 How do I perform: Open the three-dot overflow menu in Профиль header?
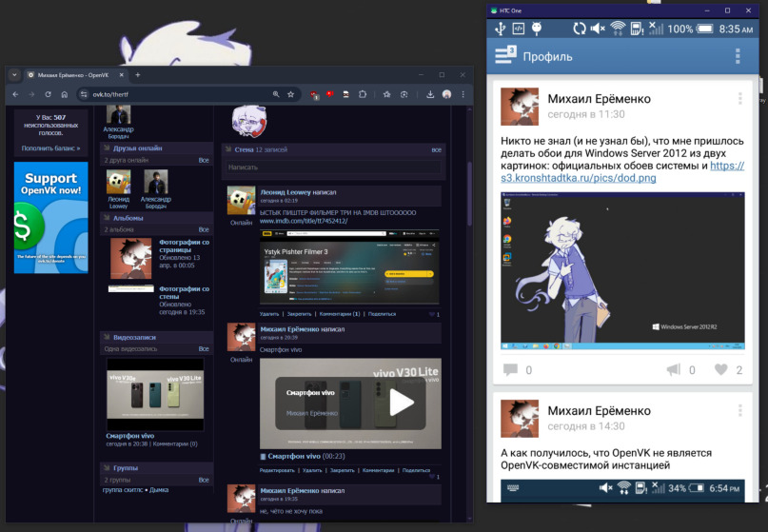pyautogui.click(x=737, y=56)
